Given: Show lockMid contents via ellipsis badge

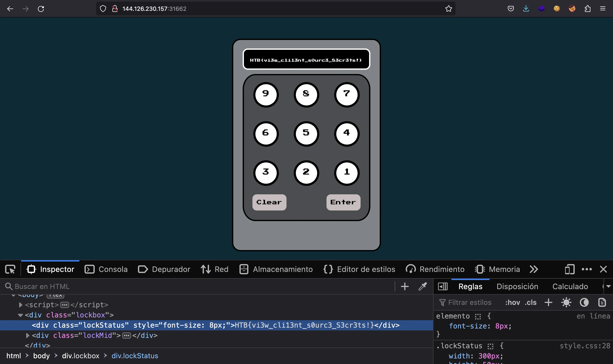Looking at the screenshot, I should (x=126, y=335).
